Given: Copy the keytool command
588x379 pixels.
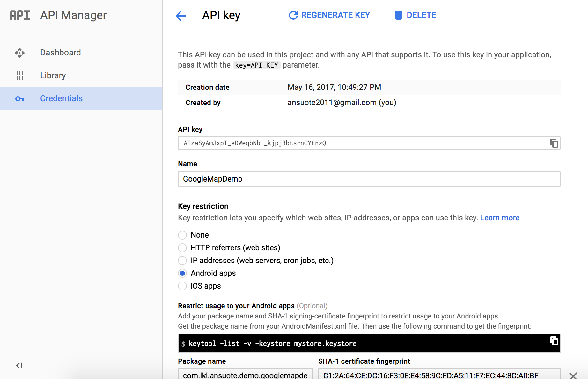Looking at the screenshot, I should tap(554, 341).
